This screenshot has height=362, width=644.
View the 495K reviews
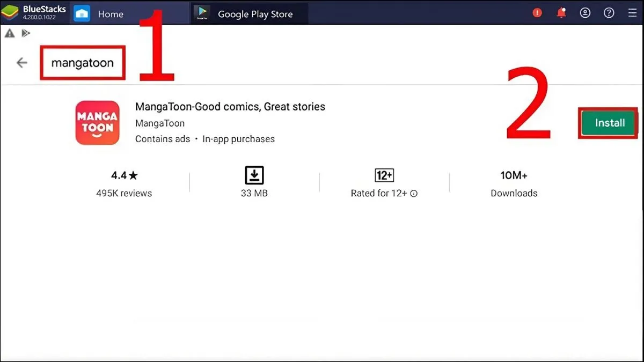coord(124,193)
